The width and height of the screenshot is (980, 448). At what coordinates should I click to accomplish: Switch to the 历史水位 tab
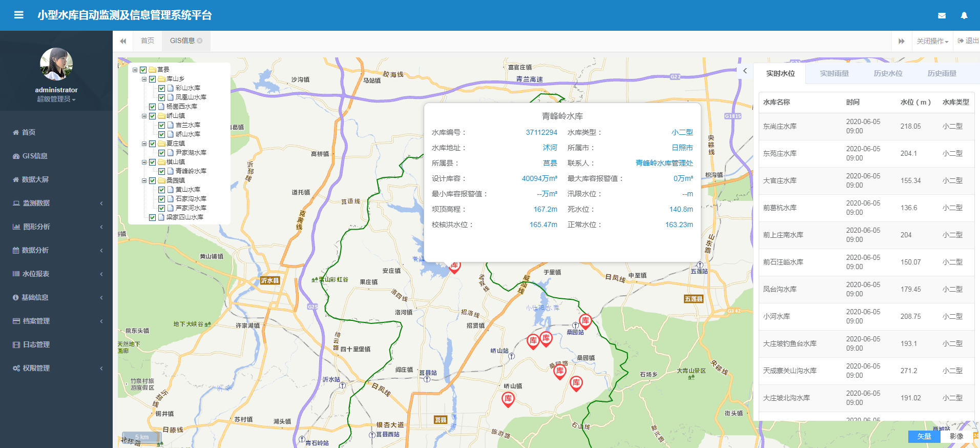(888, 73)
